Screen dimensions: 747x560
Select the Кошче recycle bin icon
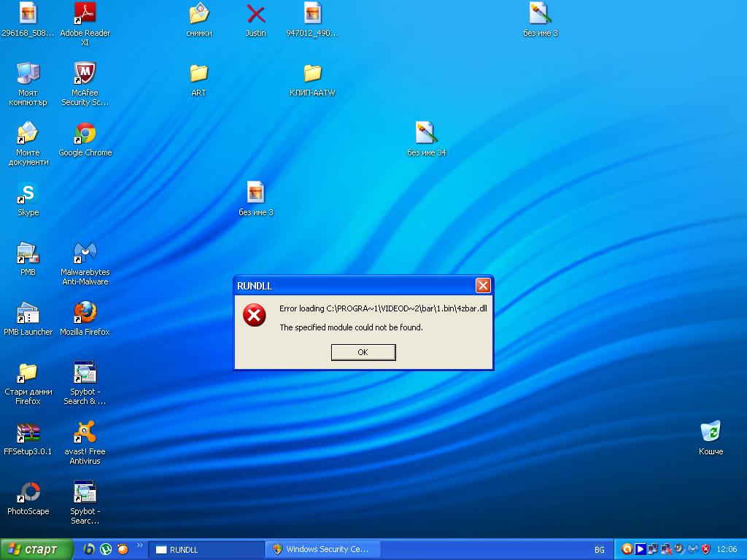coord(711,438)
